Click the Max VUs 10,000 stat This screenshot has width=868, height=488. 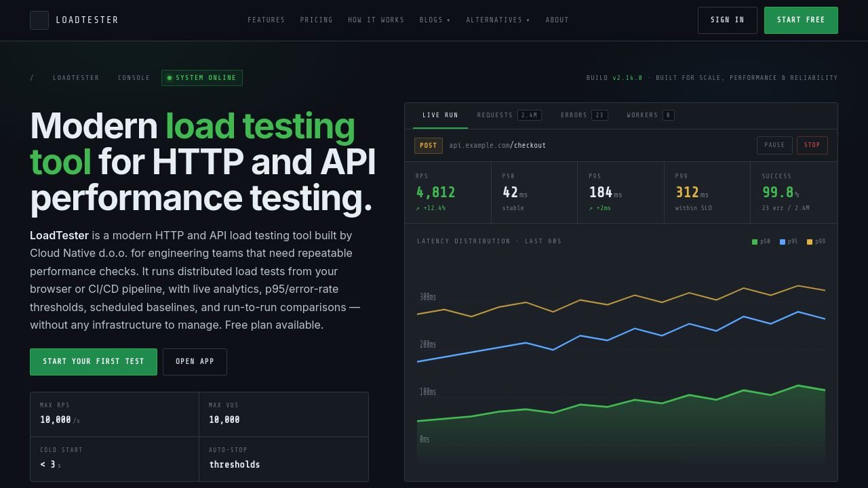283,415
